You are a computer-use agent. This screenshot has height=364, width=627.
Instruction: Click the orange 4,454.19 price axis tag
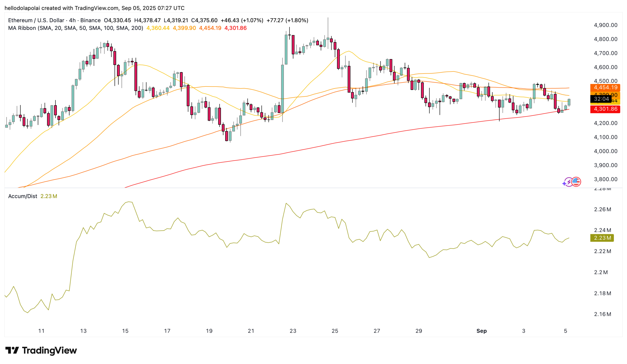tap(605, 88)
